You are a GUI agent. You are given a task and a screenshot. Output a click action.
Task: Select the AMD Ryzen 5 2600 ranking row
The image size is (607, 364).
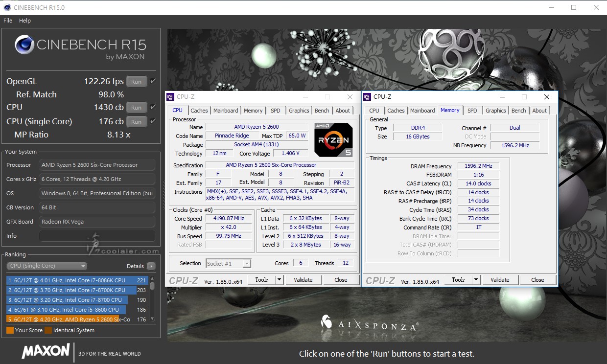[77, 319]
